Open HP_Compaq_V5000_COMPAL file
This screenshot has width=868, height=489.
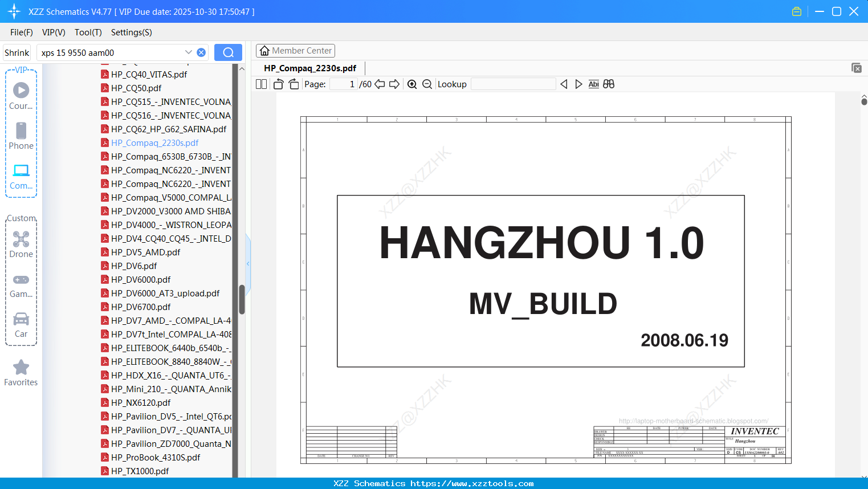pos(166,197)
